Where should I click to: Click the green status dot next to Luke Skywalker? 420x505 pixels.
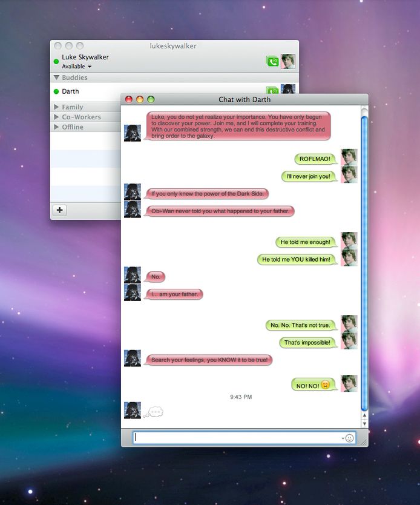tap(56, 61)
